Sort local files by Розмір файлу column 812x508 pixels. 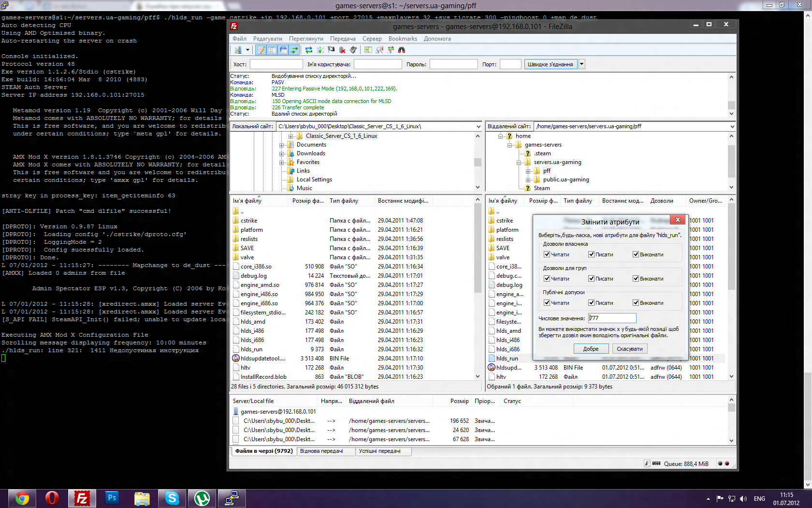click(308, 201)
